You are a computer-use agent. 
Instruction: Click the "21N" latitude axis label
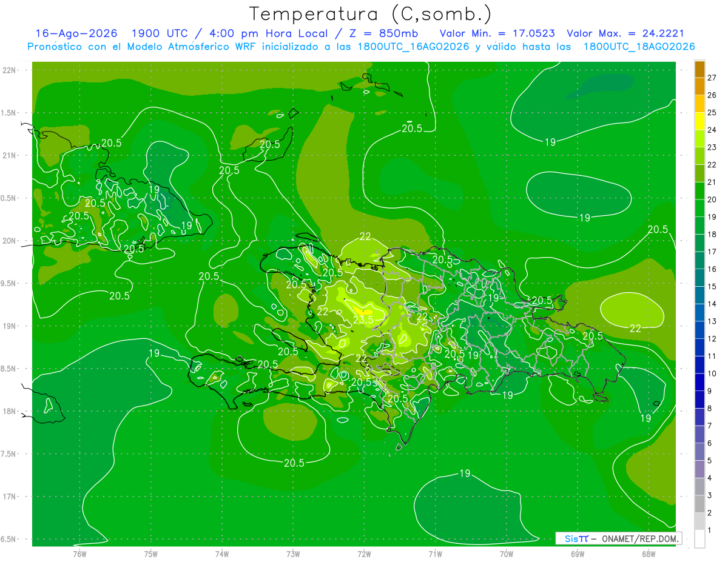[x=9, y=155]
